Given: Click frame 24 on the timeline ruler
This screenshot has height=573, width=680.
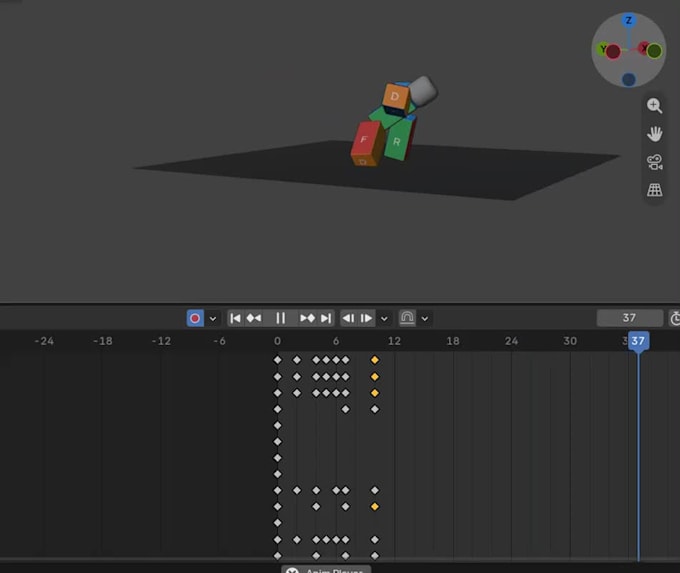Looking at the screenshot, I should (511, 341).
